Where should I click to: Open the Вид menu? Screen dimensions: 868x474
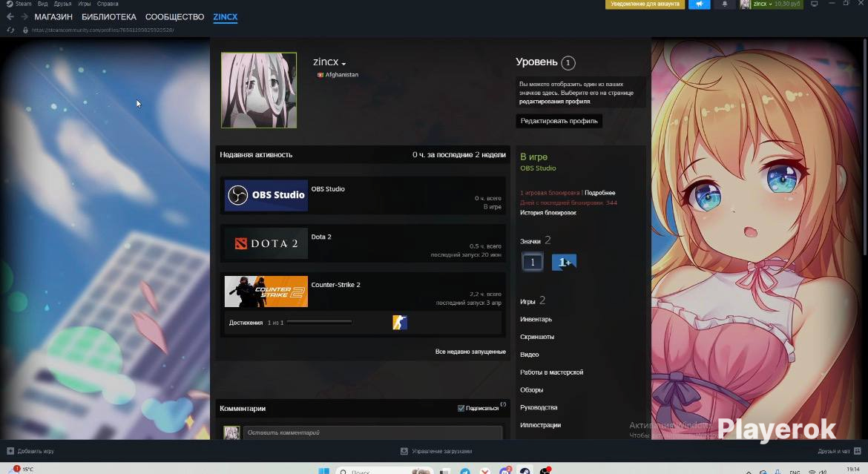pos(42,4)
